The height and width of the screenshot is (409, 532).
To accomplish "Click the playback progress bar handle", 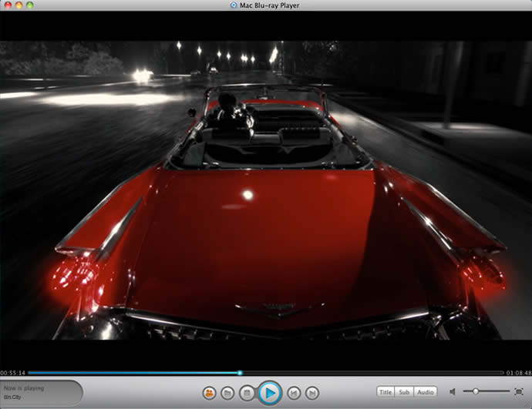I will (x=240, y=373).
